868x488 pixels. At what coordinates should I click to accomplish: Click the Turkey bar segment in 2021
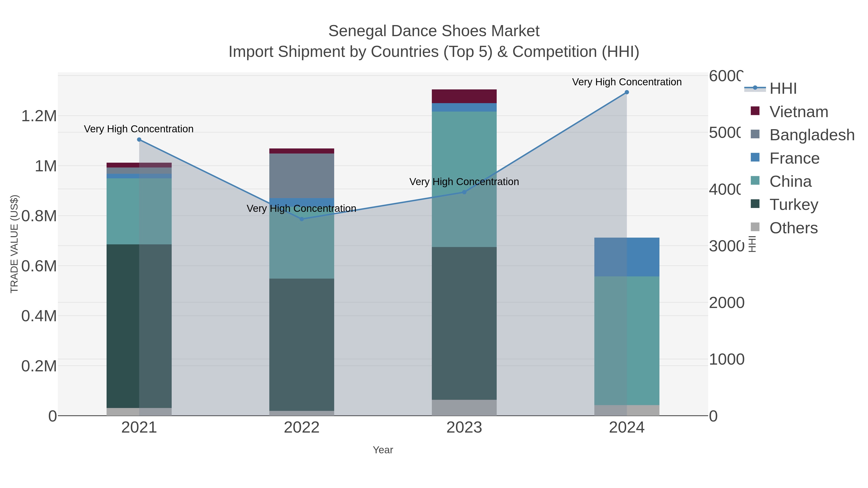coord(139,326)
